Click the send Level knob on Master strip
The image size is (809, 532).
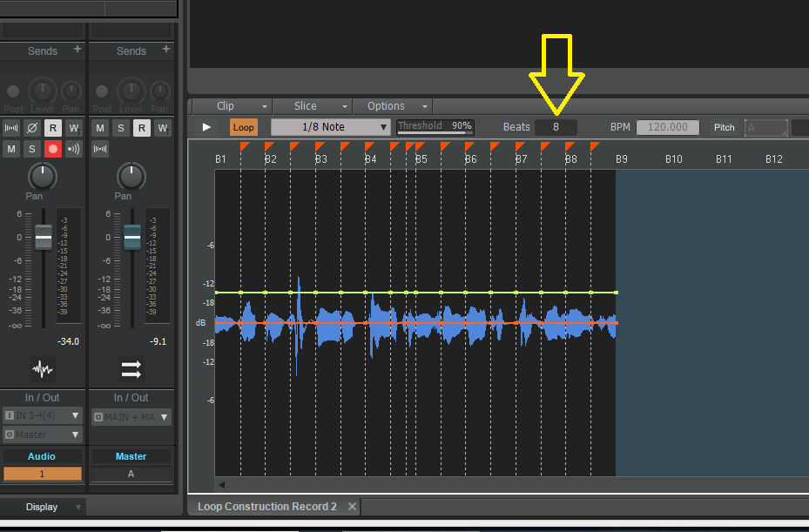point(131,91)
